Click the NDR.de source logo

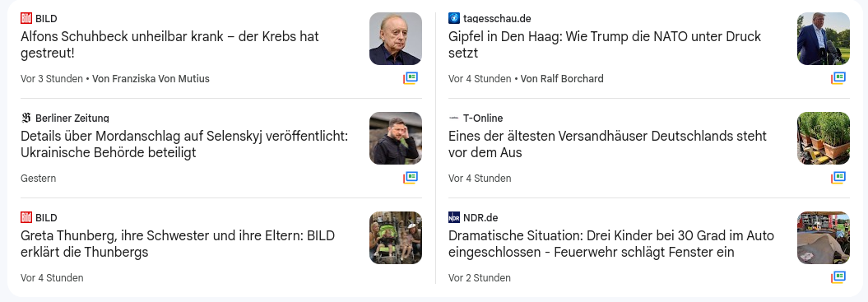(x=454, y=217)
